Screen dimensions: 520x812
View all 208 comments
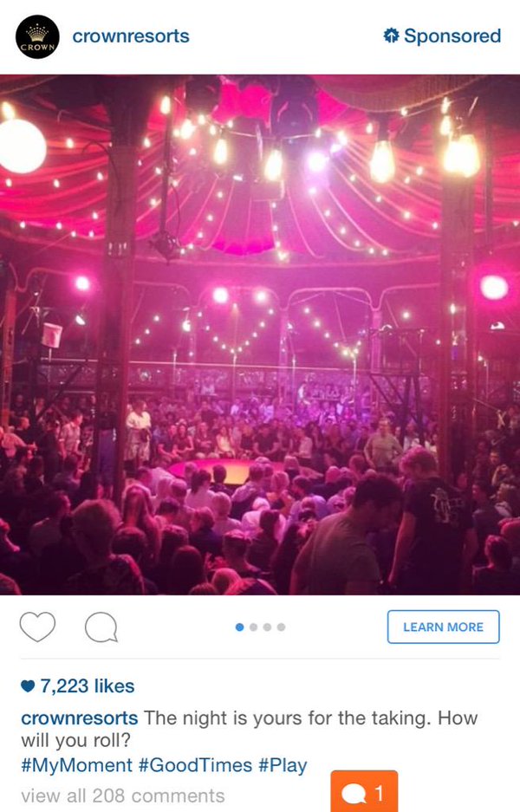pyautogui.click(x=123, y=796)
